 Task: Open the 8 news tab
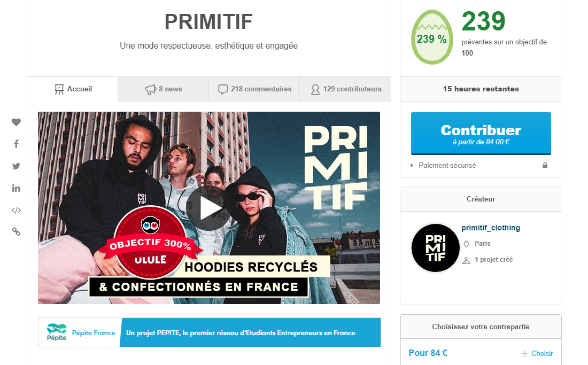tap(164, 89)
